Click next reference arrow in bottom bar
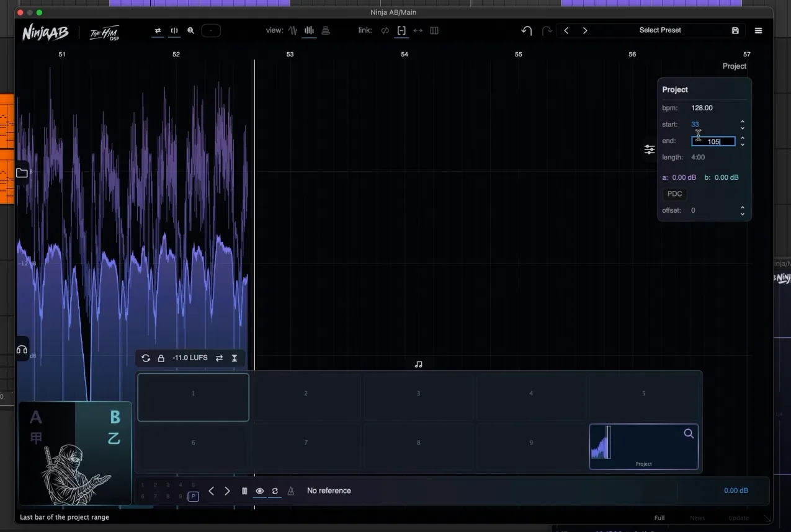The image size is (791, 532). [x=227, y=491]
